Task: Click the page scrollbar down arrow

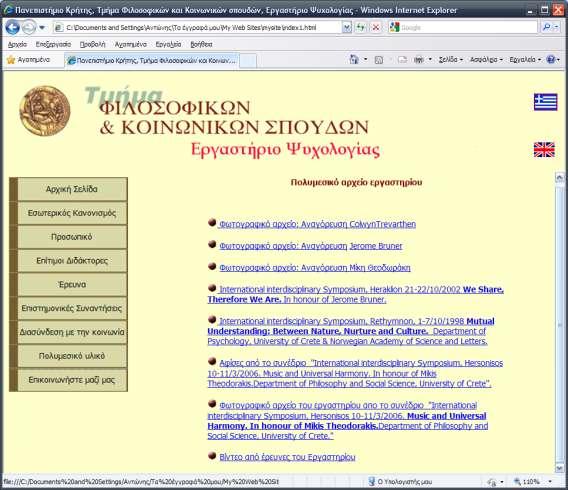Action: (559, 468)
